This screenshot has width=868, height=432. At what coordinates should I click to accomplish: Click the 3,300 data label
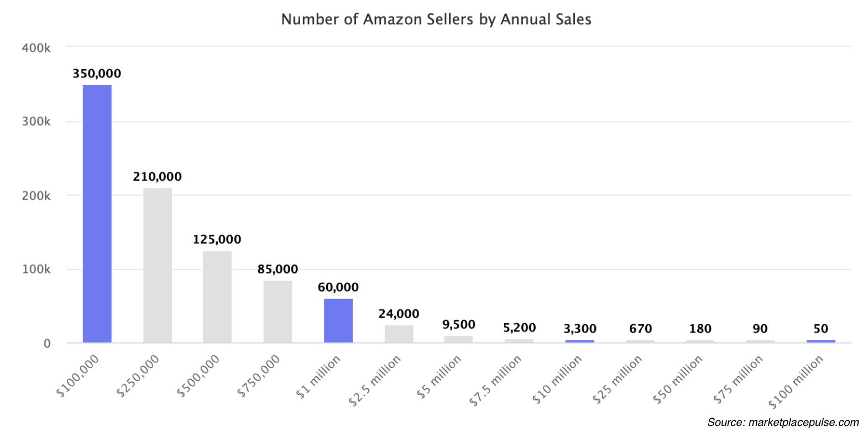(x=580, y=329)
